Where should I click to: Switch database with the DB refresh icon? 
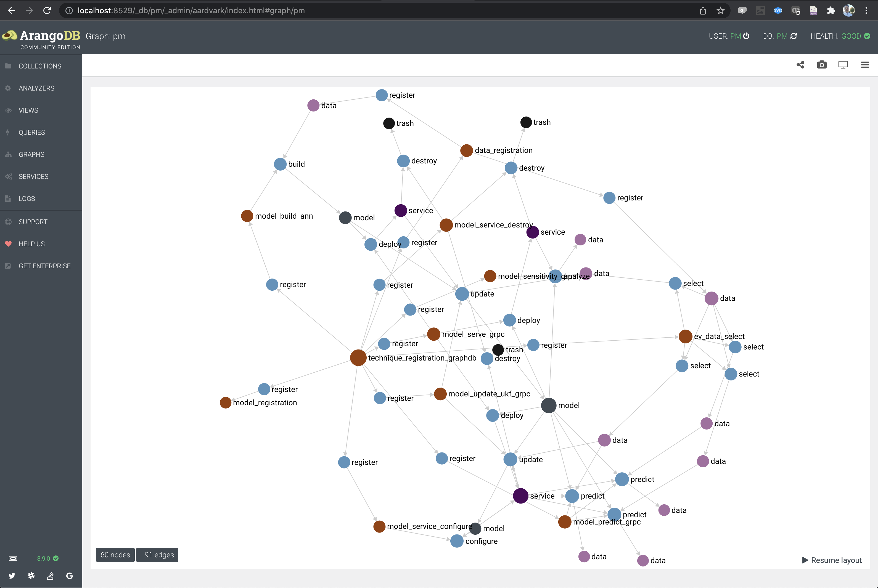pyautogui.click(x=794, y=36)
